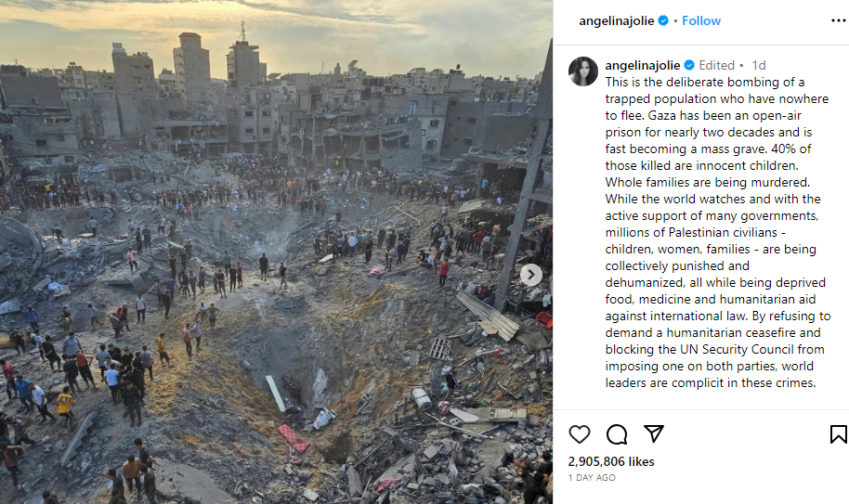Image resolution: width=849 pixels, height=504 pixels.
Task: Open the profile from the caption username
Action: click(642, 65)
